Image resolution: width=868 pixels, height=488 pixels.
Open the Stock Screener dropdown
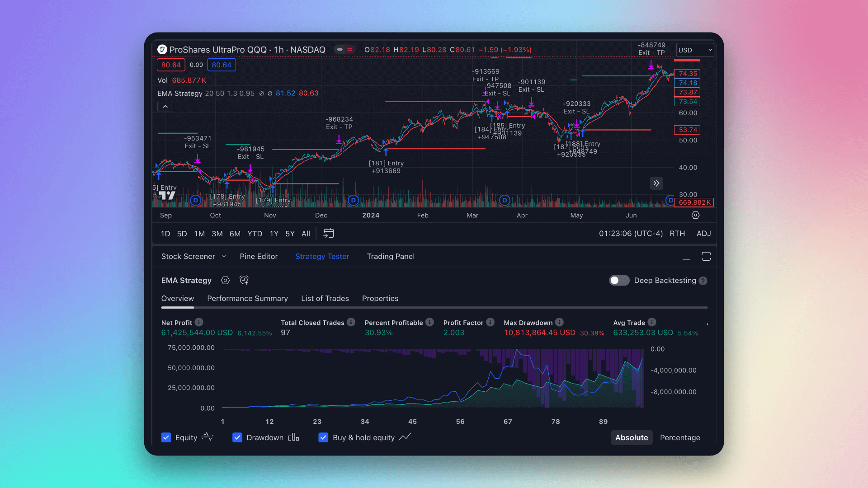(x=224, y=256)
